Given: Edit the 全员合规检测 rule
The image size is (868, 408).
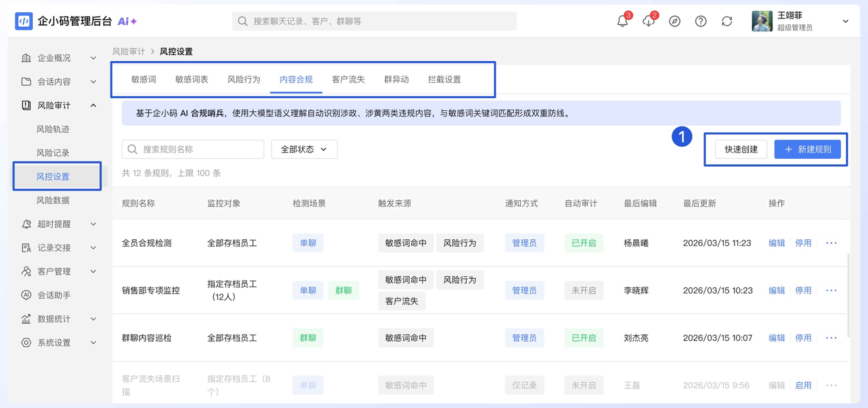Looking at the screenshot, I should click(x=777, y=243).
